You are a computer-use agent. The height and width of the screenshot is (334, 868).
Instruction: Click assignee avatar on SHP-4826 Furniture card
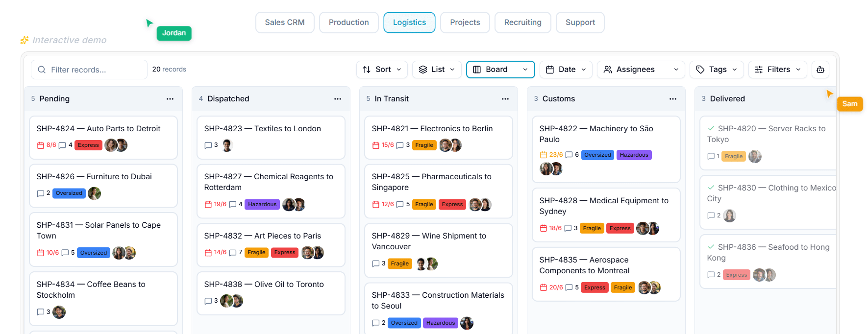94,193
